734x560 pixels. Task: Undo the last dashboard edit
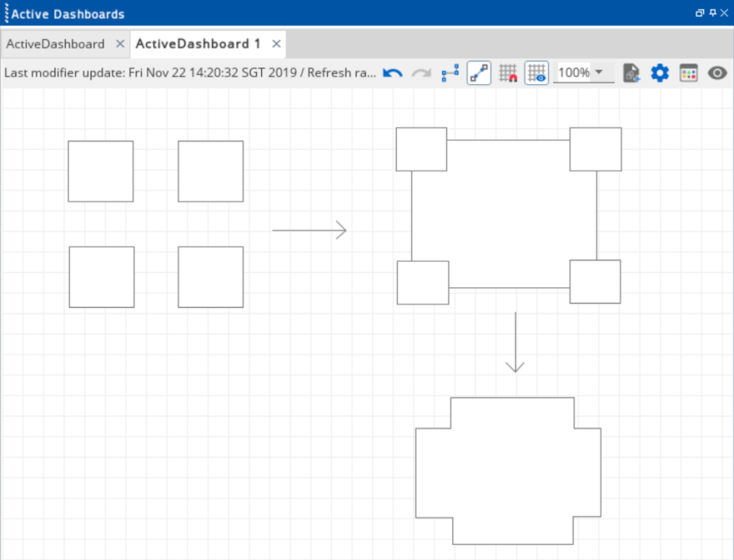[392, 73]
